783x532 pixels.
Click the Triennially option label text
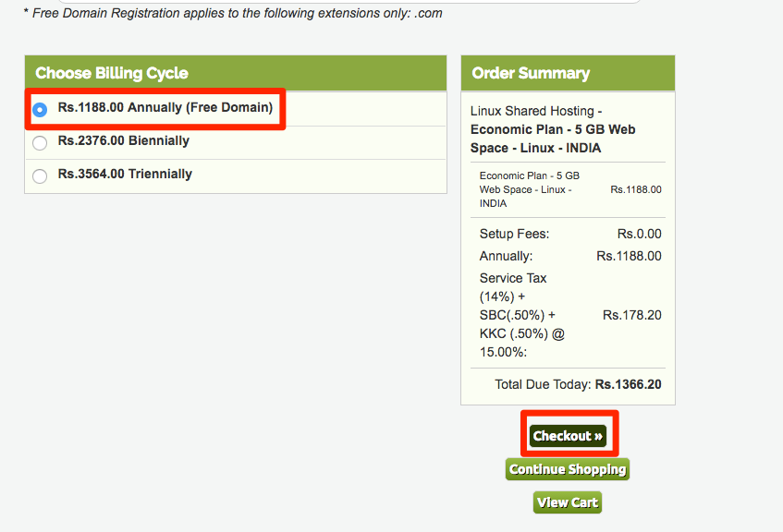pos(125,174)
